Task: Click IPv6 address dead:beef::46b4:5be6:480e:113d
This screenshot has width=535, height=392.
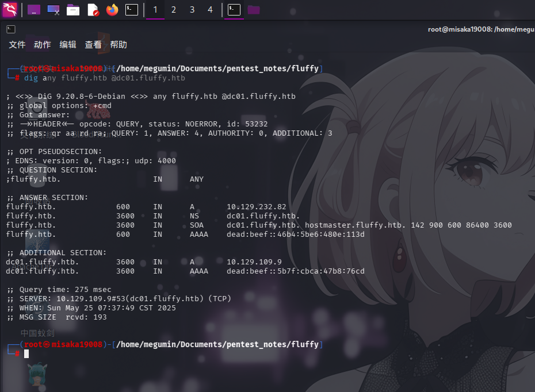Action: click(296, 235)
